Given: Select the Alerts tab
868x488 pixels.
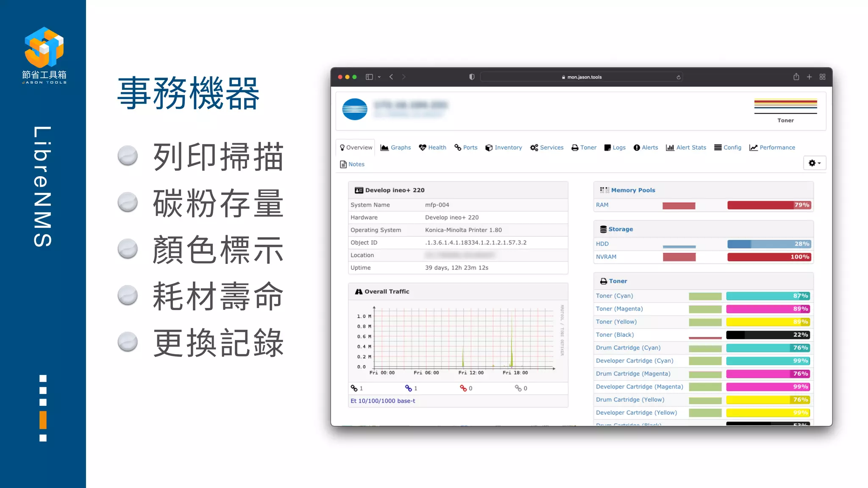Looking at the screenshot, I should tap(645, 147).
